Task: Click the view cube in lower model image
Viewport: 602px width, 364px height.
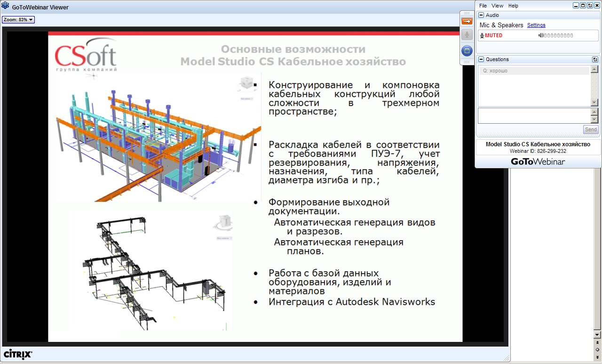Action: coord(222,223)
